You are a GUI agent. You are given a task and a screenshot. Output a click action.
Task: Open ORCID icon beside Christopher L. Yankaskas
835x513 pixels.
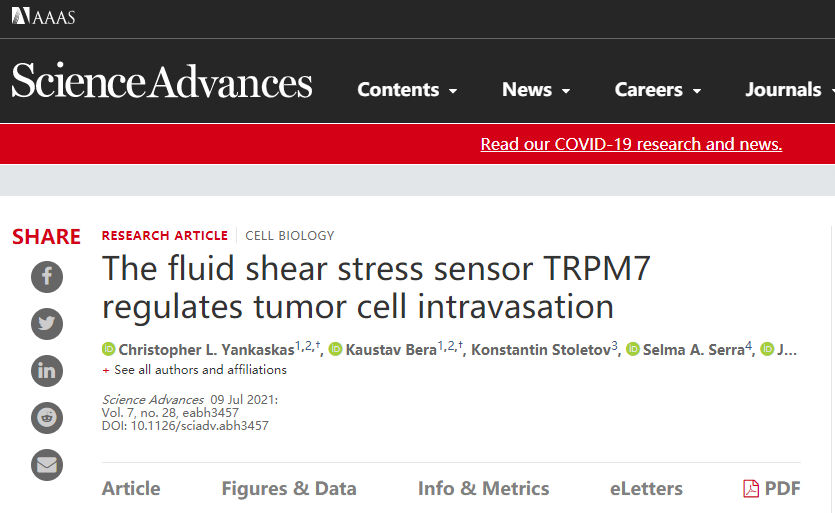tap(108, 349)
